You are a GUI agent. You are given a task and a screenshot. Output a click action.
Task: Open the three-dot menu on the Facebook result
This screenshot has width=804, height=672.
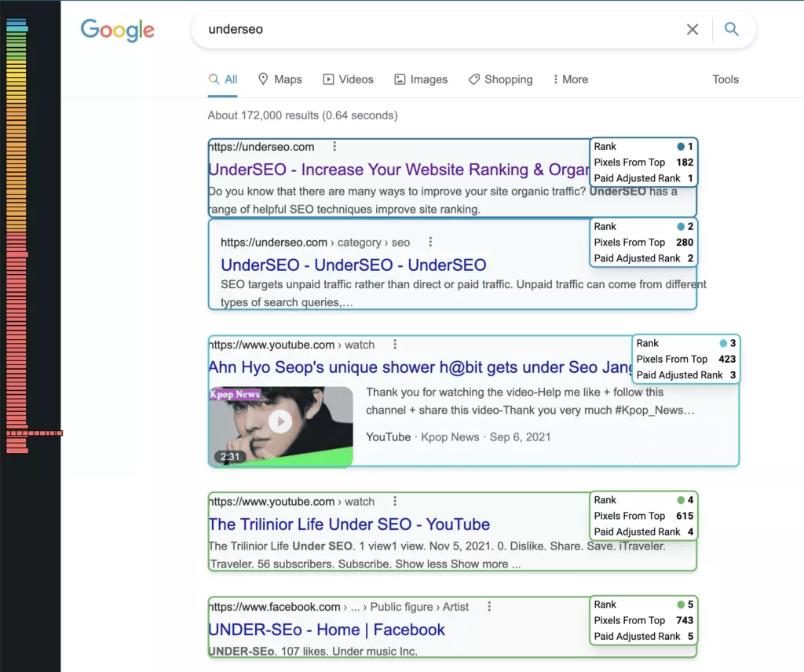(489, 606)
